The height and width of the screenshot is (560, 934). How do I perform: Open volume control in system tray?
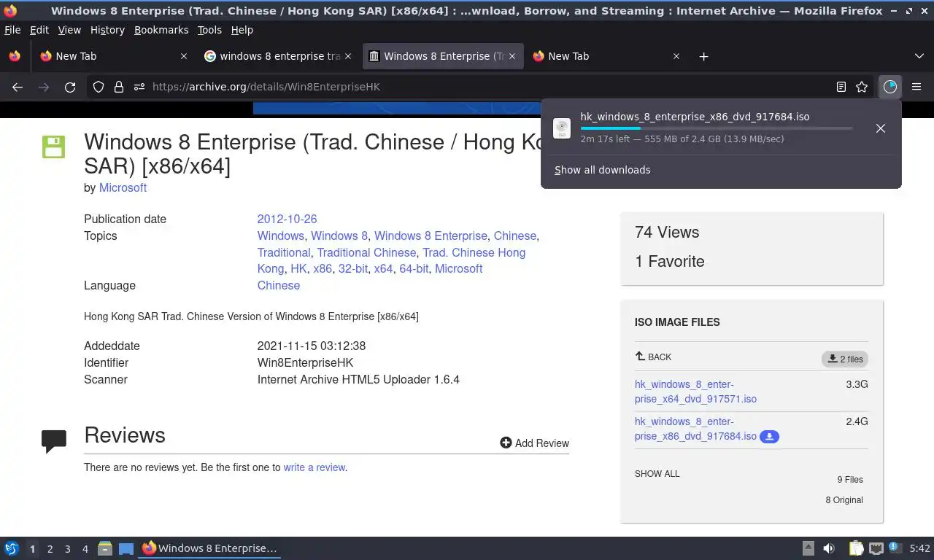829,548
